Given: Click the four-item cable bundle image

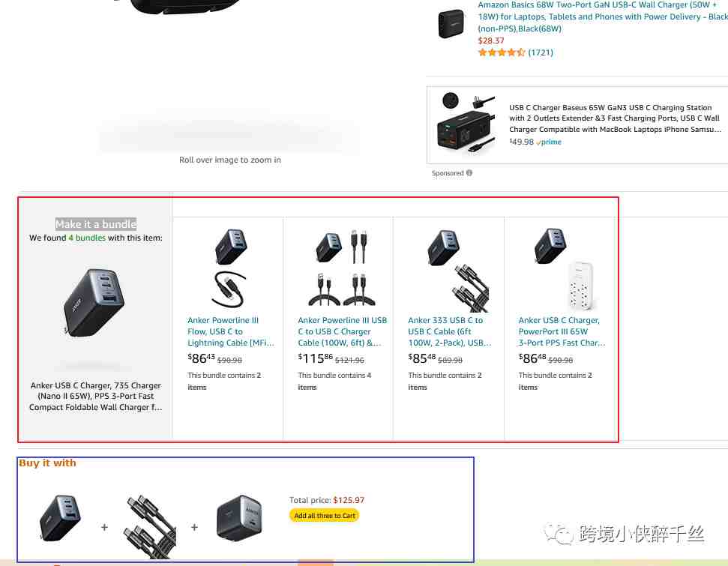Looking at the screenshot, I should (x=342, y=268).
